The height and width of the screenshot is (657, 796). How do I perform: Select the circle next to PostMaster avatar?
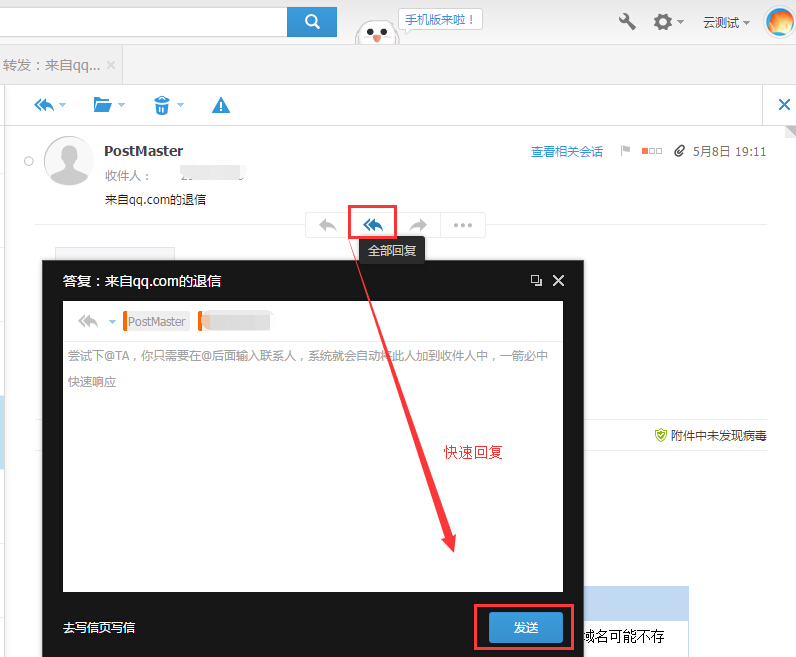[x=29, y=161]
